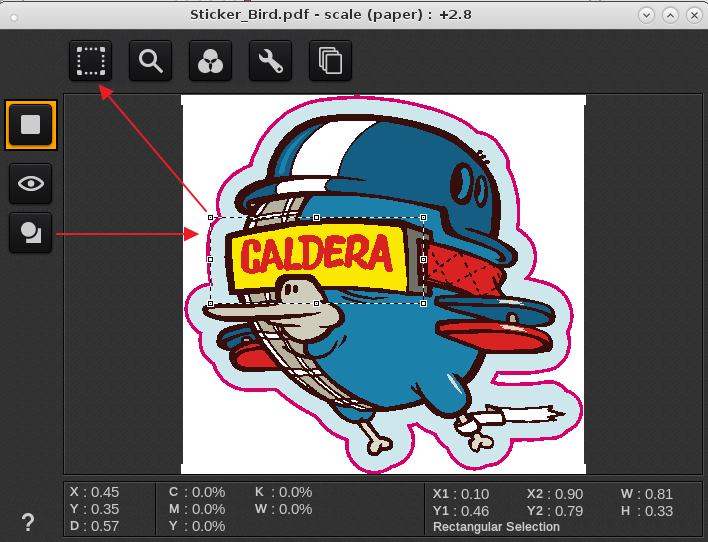The width and height of the screenshot is (708, 542).
Task: Click the Y2 : 0.79 selection value
Action: [555, 511]
